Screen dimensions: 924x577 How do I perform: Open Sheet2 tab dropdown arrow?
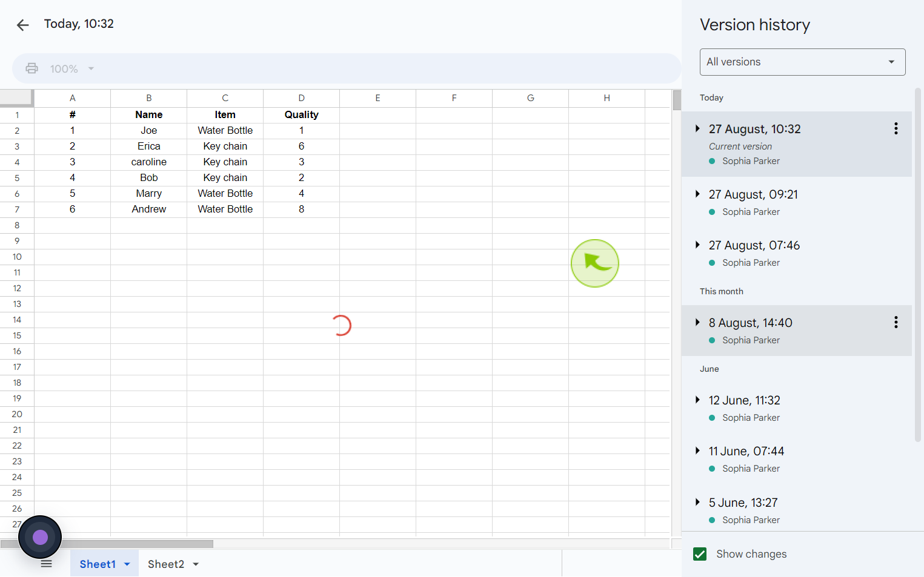point(196,564)
